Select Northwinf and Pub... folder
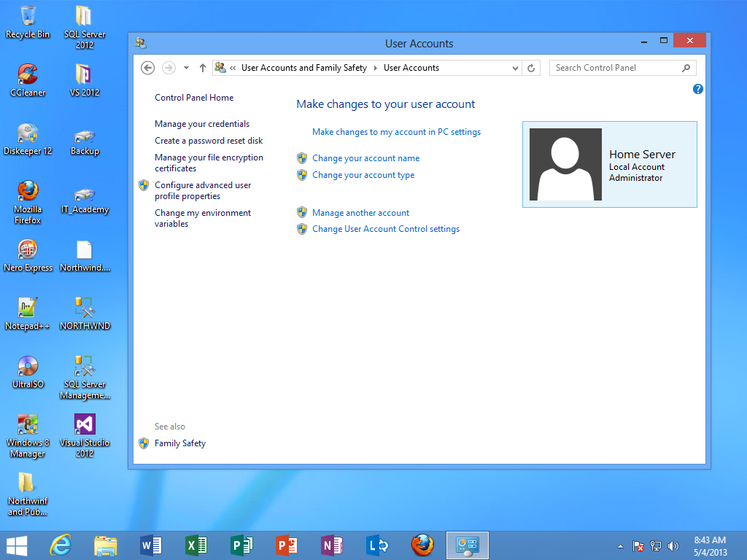The width and height of the screenshot is (747, 560). coord(28,494)
